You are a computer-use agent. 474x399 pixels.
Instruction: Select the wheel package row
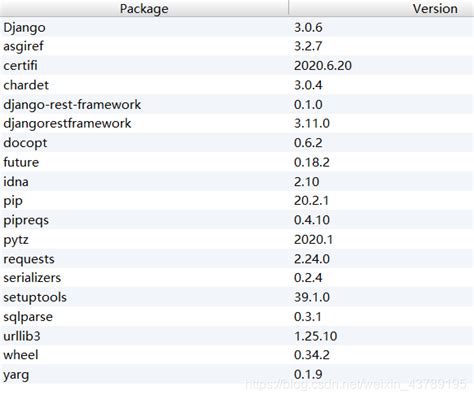click(x=237, y=355)
